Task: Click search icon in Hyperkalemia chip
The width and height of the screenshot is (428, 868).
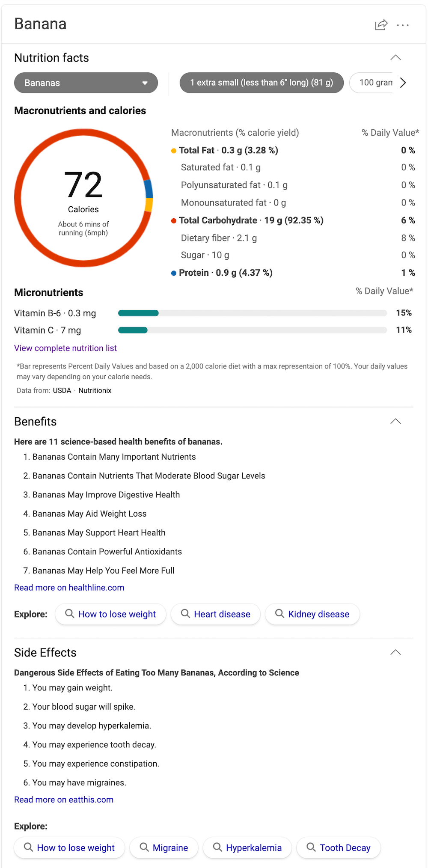Action: pyautogui.click(x=217, y=847)
